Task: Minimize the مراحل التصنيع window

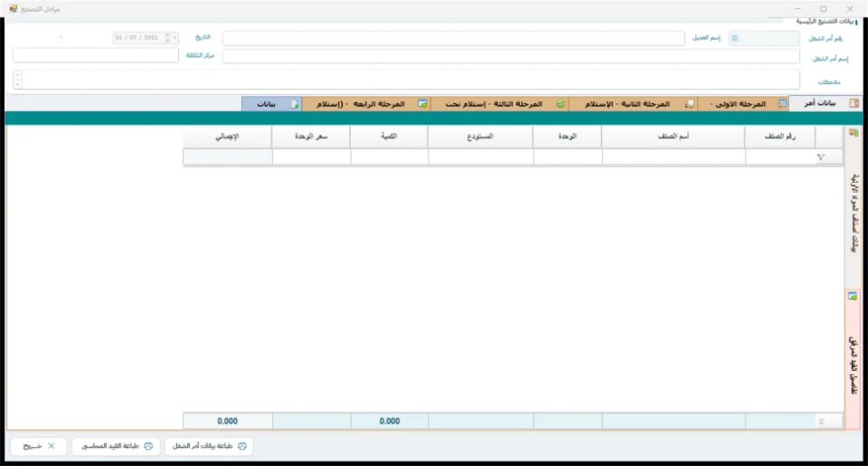Action: click(x=797, y=9)
